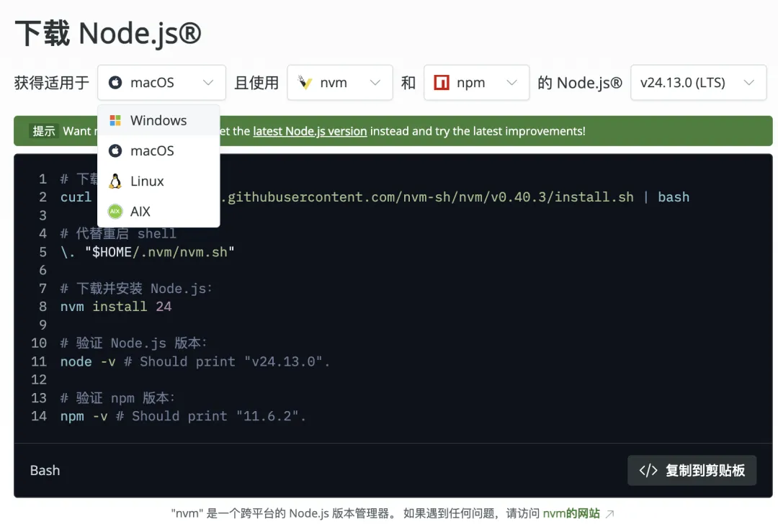The width and height of the screenshot is (778, 532).
Task: Click the nvm logo icon
Action: coord(305,82)
